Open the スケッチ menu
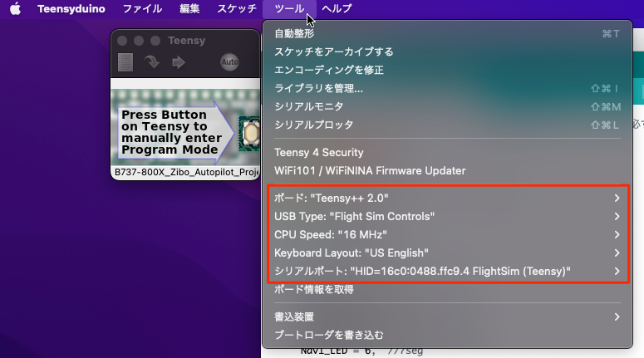 (x=237, y=8)
